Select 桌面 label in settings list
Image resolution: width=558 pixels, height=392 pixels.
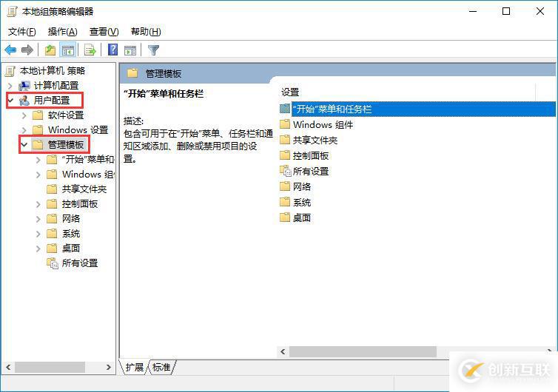(x=302, y=217)
